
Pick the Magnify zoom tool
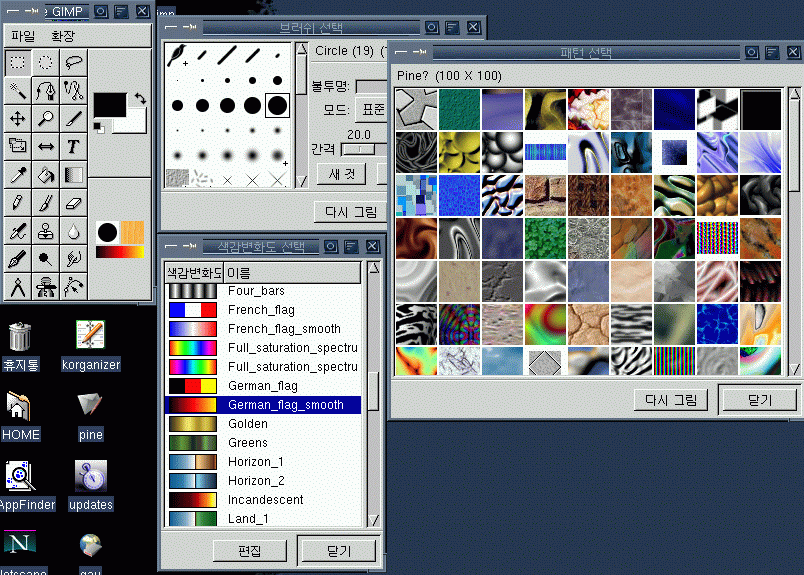pyautogui.click(x=45, y=118)
